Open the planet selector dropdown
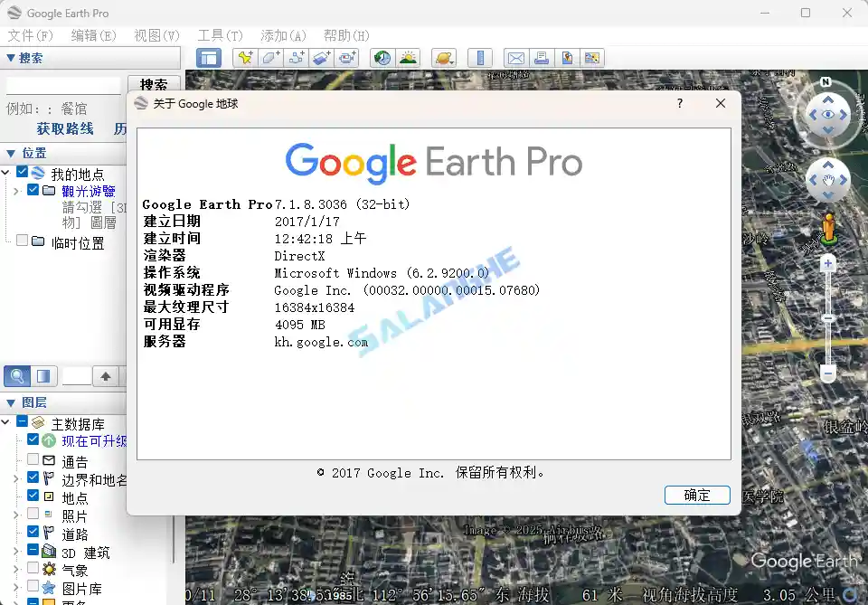This screenshot has height=605, width=868. coord(443,57)
